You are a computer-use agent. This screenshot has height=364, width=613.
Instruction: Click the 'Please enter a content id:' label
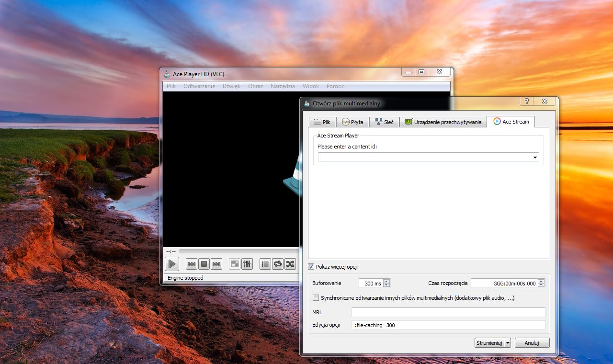347,147
